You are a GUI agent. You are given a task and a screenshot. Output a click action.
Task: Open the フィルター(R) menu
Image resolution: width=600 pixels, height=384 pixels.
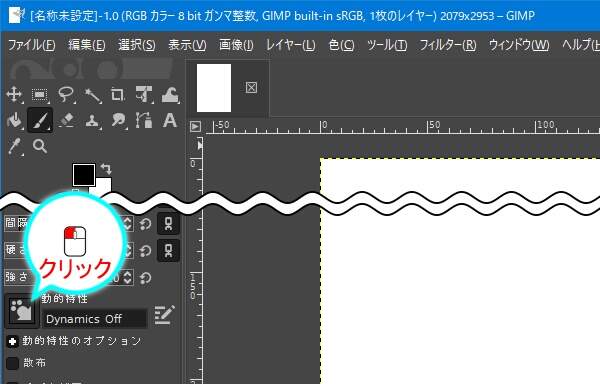[448, 45]
